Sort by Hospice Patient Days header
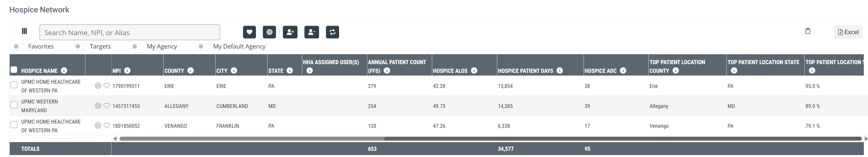868x157 pixels. (x=525, y=71)
